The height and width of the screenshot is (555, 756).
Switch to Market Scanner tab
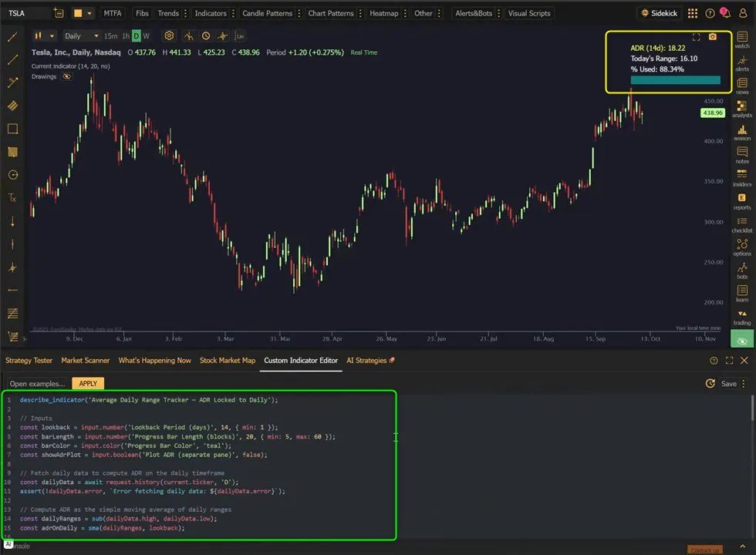tap(86, 361)
